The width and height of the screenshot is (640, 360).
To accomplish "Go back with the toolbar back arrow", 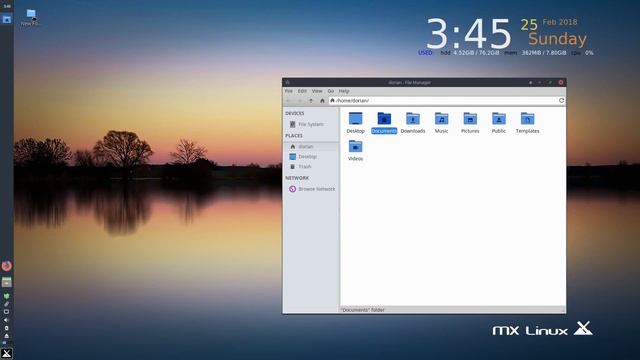I will point(288,100).
